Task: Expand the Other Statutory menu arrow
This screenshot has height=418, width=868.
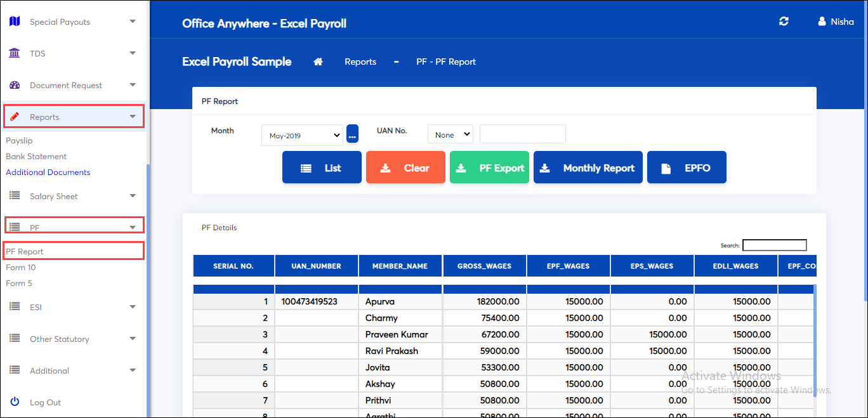Action: click(133, 339)
